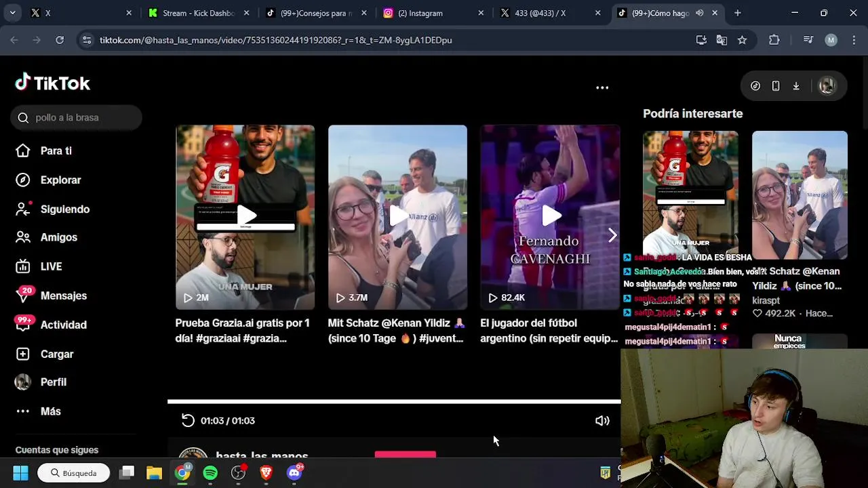Open Windows Start menu
This screenshot has width=868, height=488.
tap(20, 472)
